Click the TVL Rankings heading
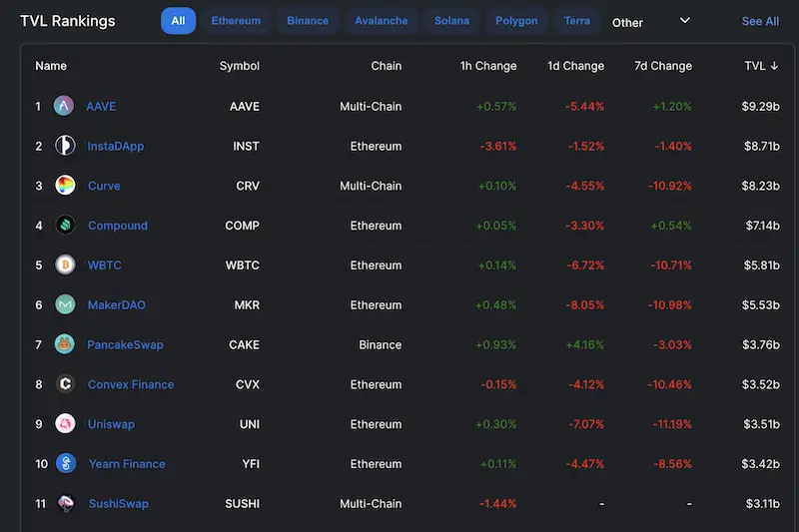This screenshot has width=799, height=532. (x=68, y=21)
